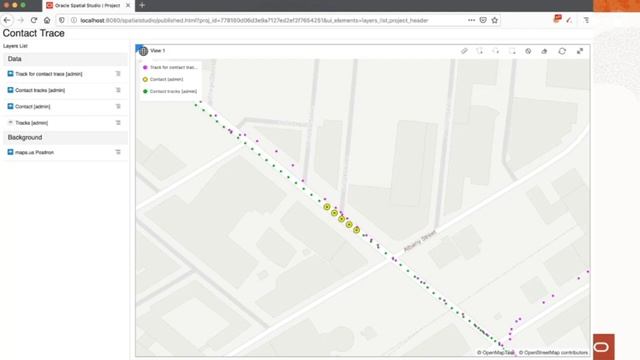The width and height of the screenshot is (640, 360).
Task: Click the Background section header
Action: pyautogui.click(x=65, y=138)
